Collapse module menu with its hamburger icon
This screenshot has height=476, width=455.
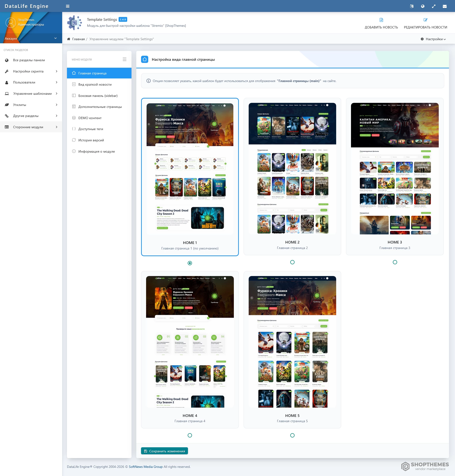point(124,59)
